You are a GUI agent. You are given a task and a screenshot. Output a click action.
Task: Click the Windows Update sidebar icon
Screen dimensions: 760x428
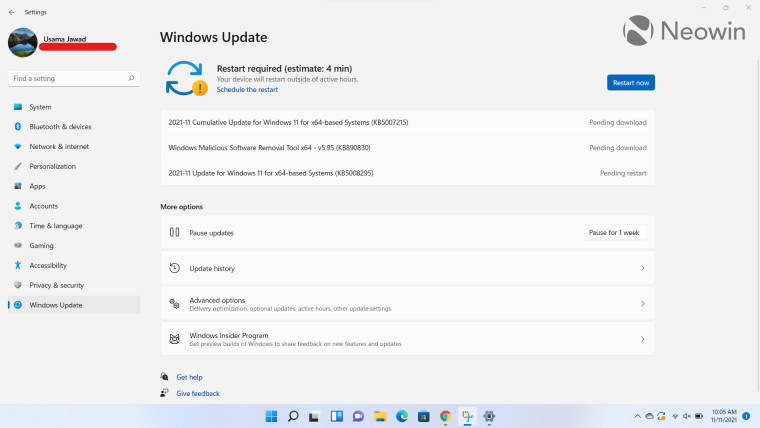pos(18,305)
